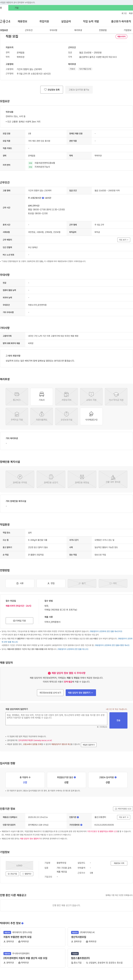Click the 열람차단 button under the logo

[x=26, y=874]
